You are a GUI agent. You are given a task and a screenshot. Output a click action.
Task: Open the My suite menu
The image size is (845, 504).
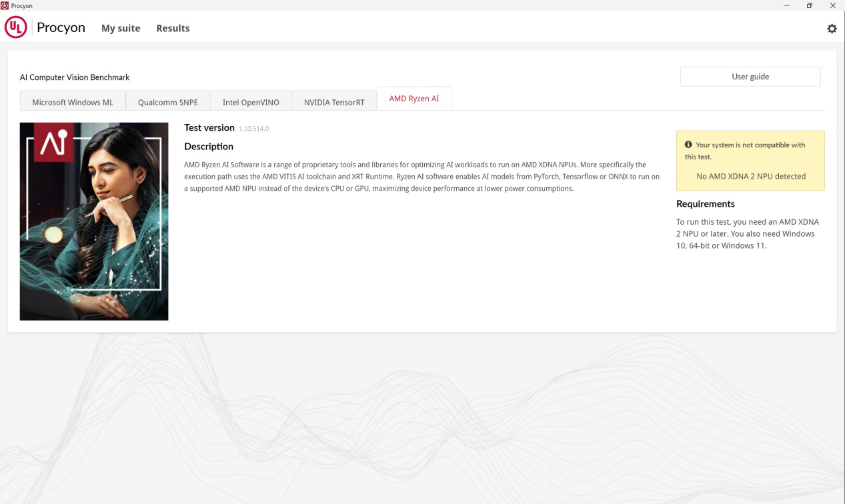(121, 28)
